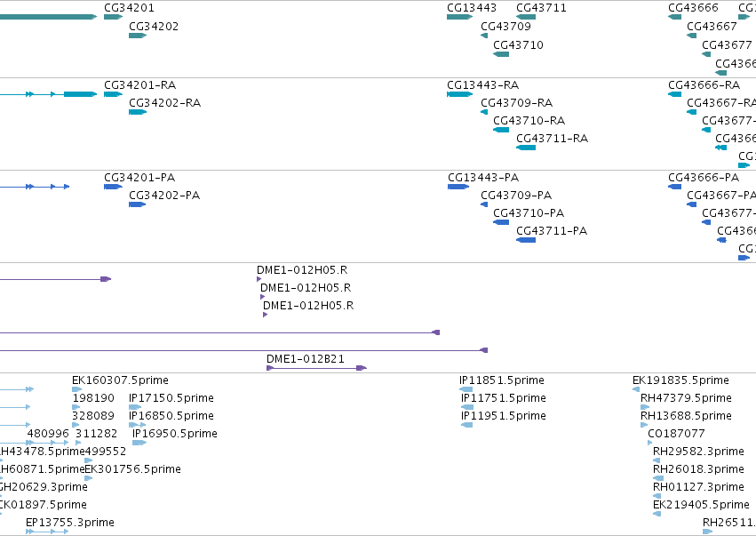The image size is (756, 536).
Task: Click the 480996 feature label
Action: (48, 434)
